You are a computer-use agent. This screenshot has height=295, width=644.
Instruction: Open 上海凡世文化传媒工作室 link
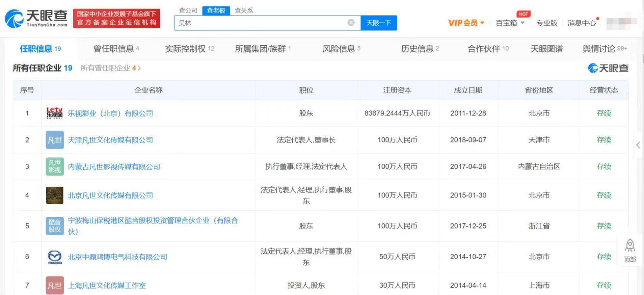(x=107, y=286)
